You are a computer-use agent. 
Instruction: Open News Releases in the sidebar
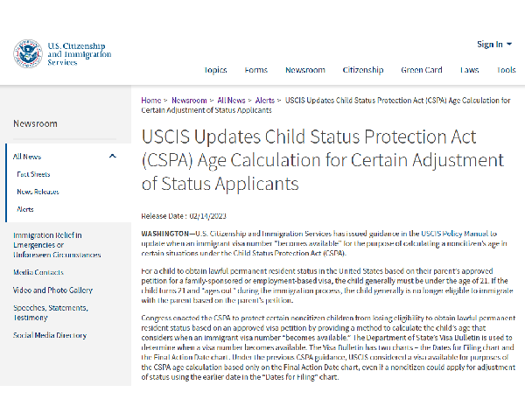tap(38, 192)
